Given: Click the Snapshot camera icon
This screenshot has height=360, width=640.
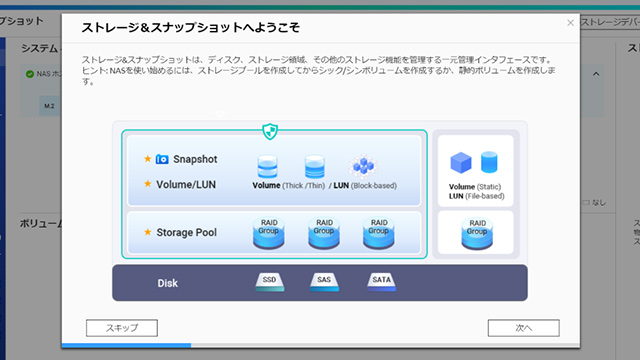Looking at the screenshot, I should (x=162, y=159).
